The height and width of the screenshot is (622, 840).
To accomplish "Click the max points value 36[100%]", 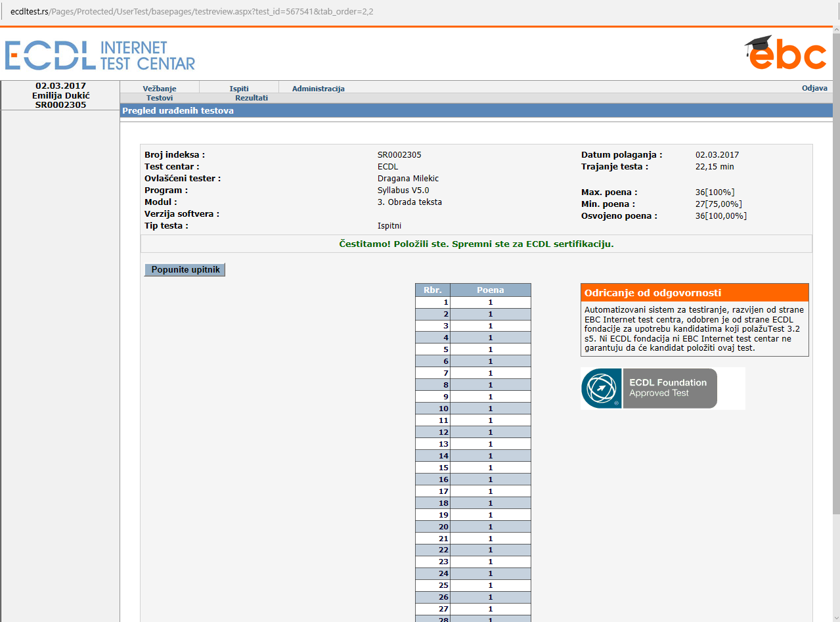I will click(x=715, y=192).
